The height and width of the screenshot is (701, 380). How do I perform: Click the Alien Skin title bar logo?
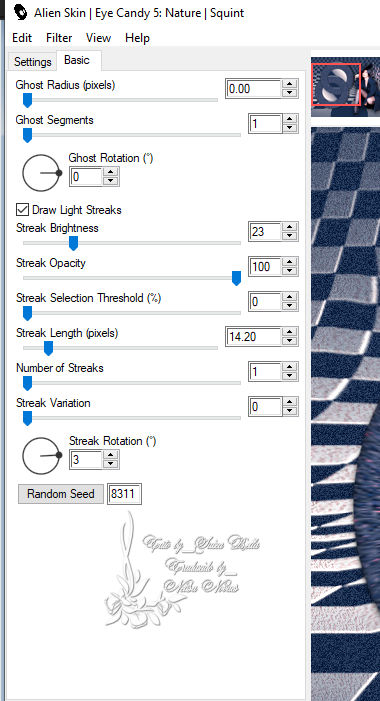pos(20,13)
